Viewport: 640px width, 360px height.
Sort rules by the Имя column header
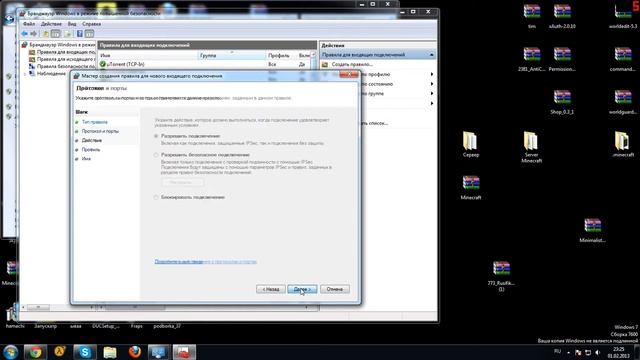point(148,56)
